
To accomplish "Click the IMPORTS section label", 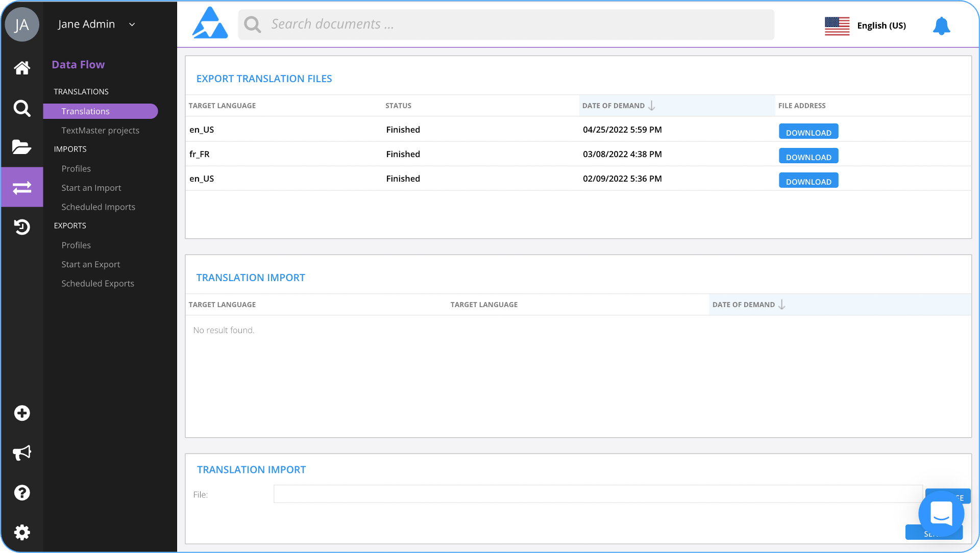I will click(70, 149).
